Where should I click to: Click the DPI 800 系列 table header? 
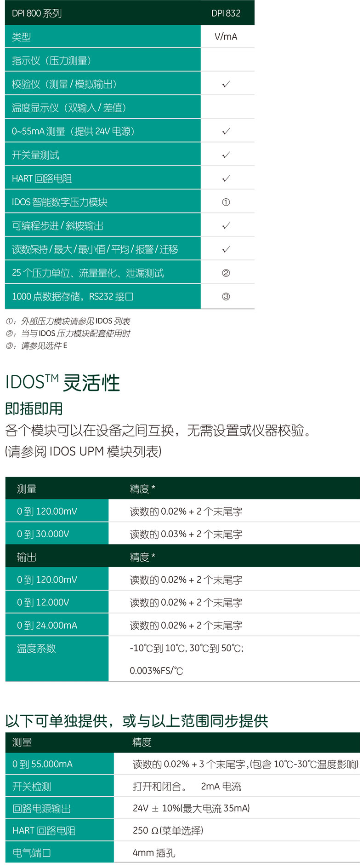pos(37,13)
